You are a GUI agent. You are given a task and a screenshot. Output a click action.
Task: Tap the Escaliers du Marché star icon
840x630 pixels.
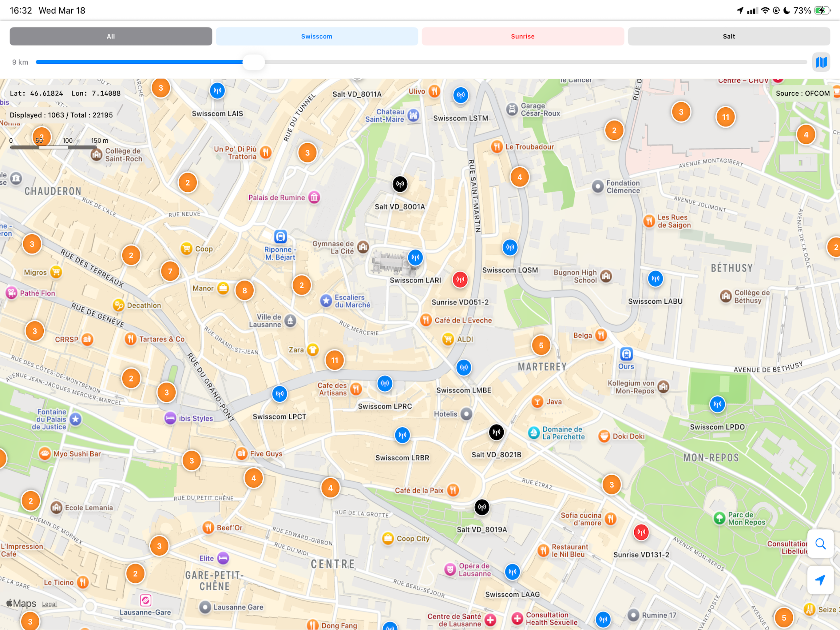point(326,301)
